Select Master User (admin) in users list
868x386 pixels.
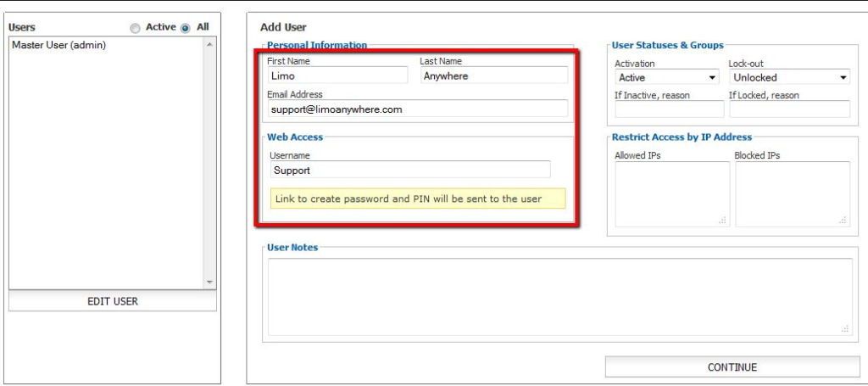pos(59,45)
